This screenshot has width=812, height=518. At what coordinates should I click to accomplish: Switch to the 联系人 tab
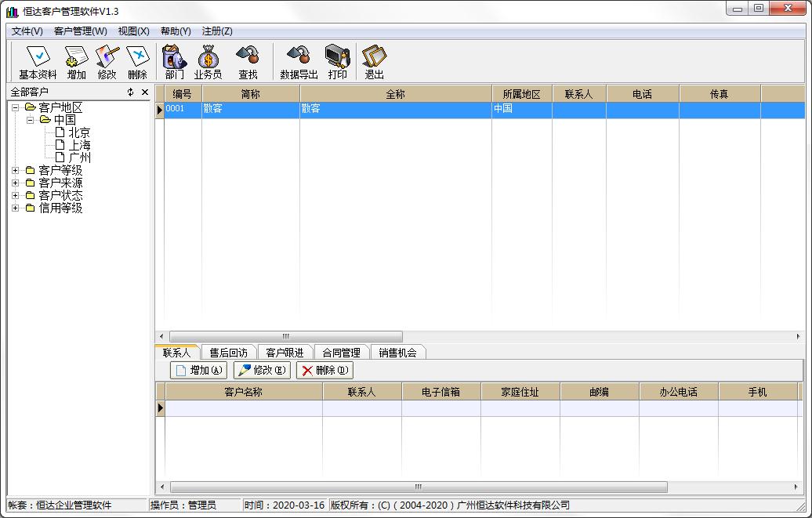click(176, 352)
